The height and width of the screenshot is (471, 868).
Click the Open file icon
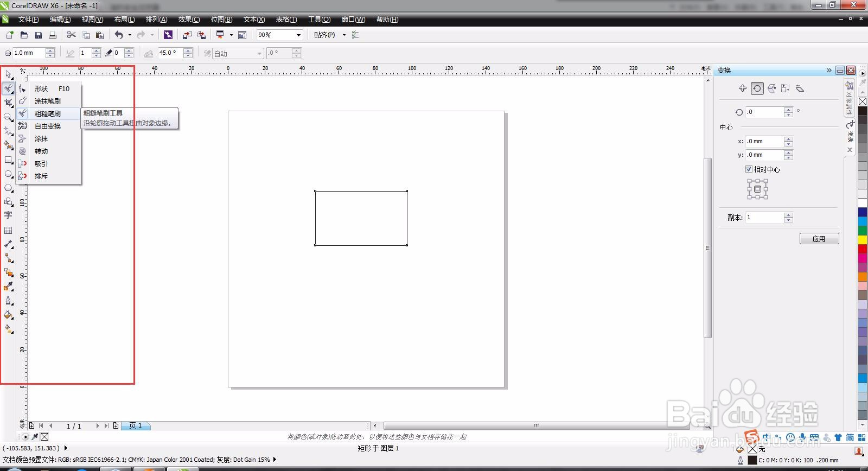point(24,35)
